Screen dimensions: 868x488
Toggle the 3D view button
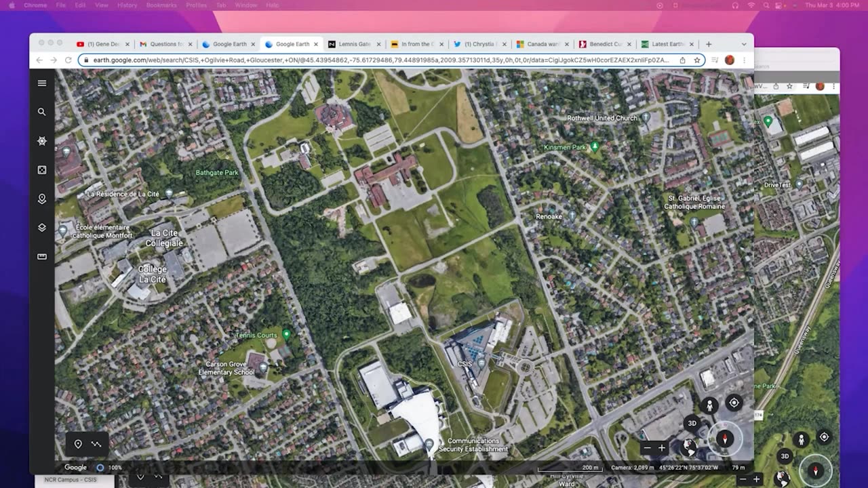point(692,424)
